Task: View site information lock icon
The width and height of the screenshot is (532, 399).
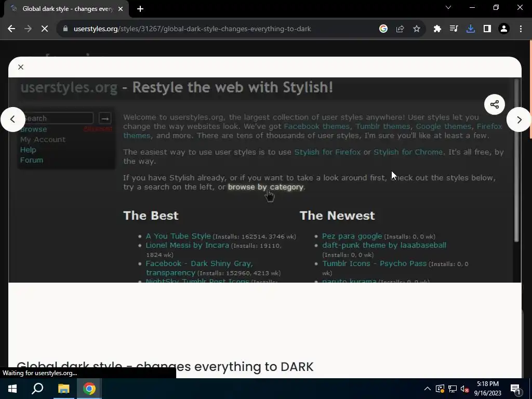Action: pyautogui.click(x=65, y=29)
